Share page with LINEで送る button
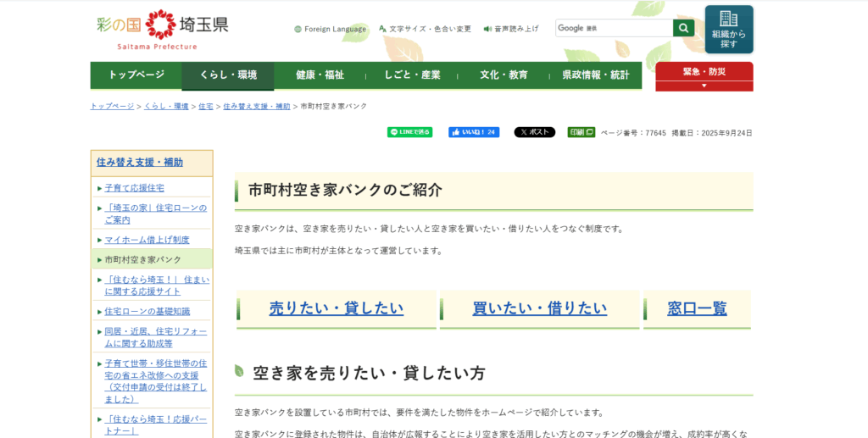This screenshot has width=868, height=438. tap(409, 132)
